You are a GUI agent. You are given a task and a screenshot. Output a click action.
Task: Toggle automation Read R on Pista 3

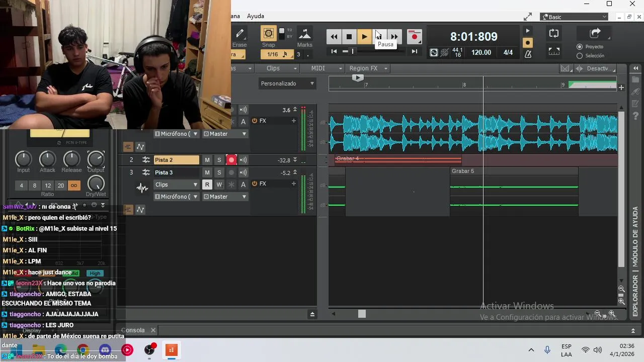(207, 185)
